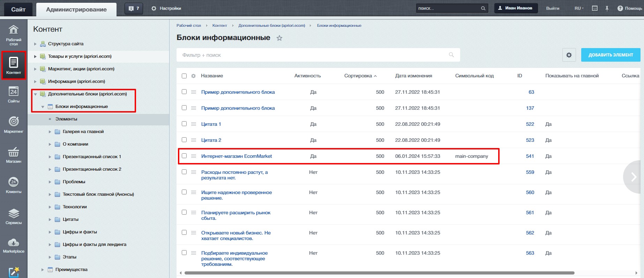This screenshot has height=278, width=644.
Task: Open notifications counter showing 7
Action: [x=134, y=8]
